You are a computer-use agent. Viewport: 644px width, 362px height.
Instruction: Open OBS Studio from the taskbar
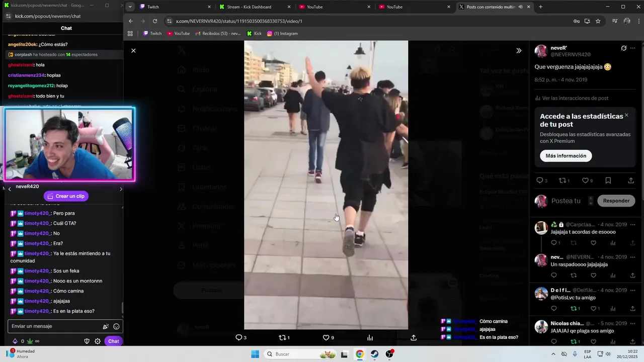(x=389, y=354)
